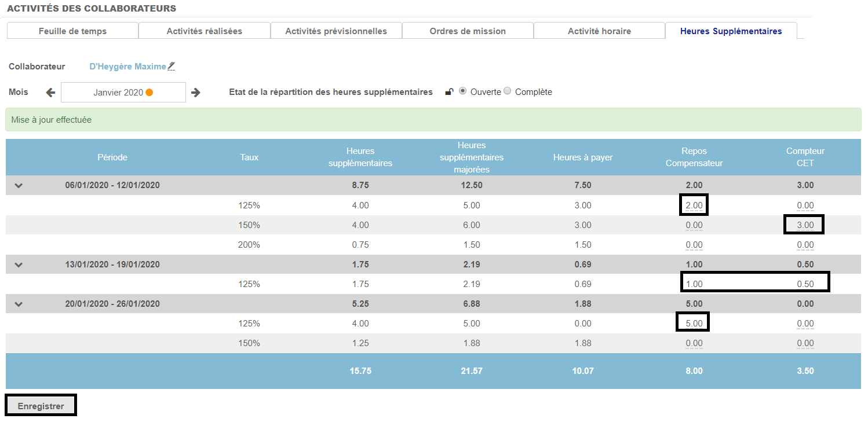
Task: Edit Repos Compensateur value 5.00
Action: (x=694, y=324)
